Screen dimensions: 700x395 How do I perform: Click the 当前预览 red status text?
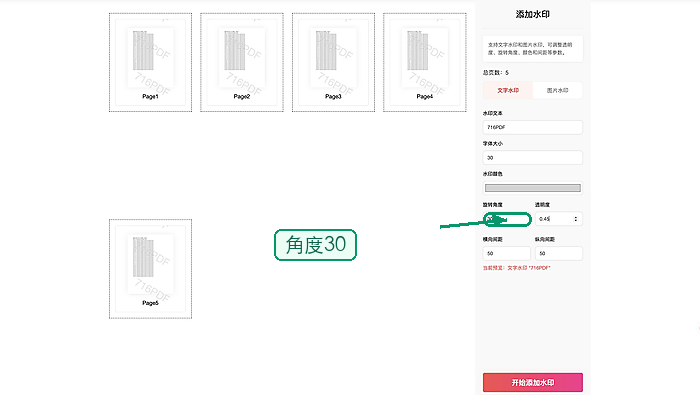[517, 268]
